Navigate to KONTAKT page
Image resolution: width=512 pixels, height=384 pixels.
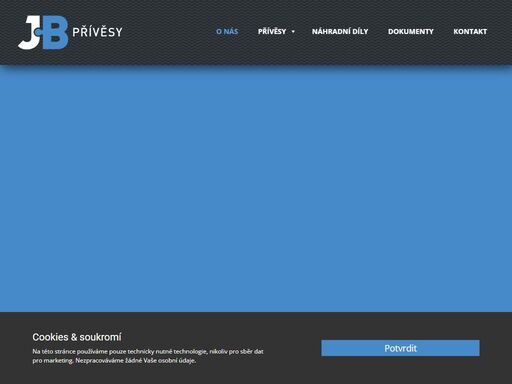[470, 31]
